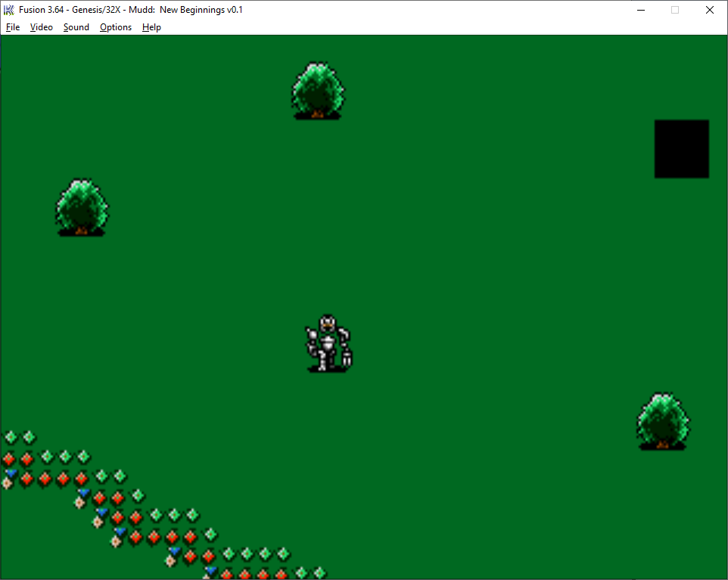This screenshot has height=580, width=728.
Task: Click the greyed-out maximize button
Action: pyautogui.click(x=675, y=10)
